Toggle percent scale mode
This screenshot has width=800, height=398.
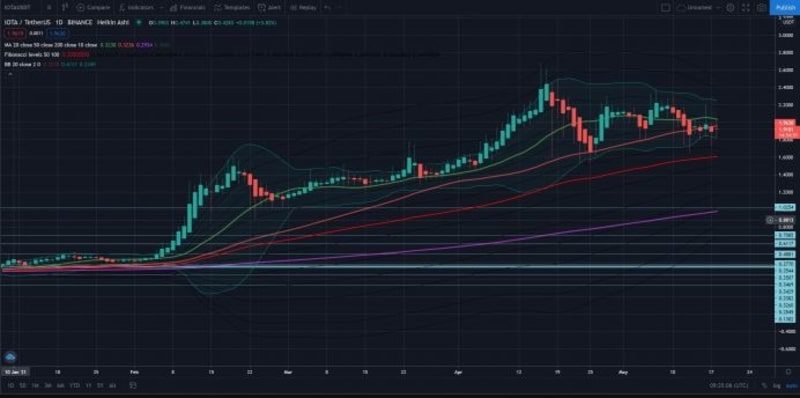pos(765,386)
